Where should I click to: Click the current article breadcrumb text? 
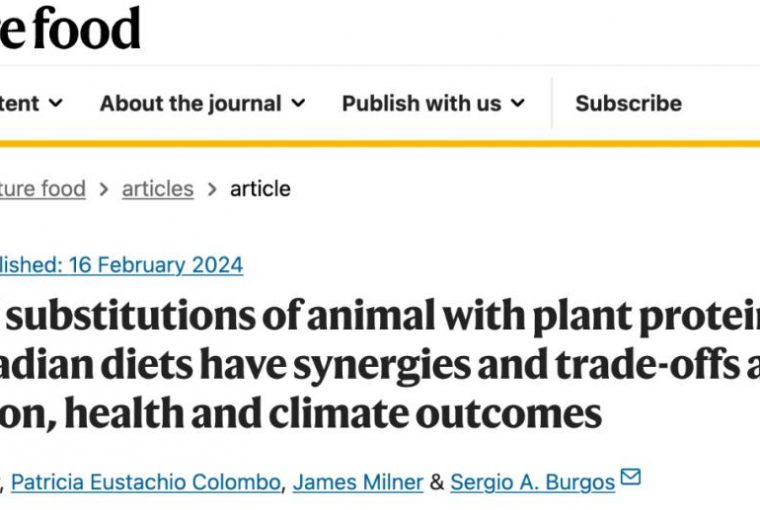pos(260,188)
